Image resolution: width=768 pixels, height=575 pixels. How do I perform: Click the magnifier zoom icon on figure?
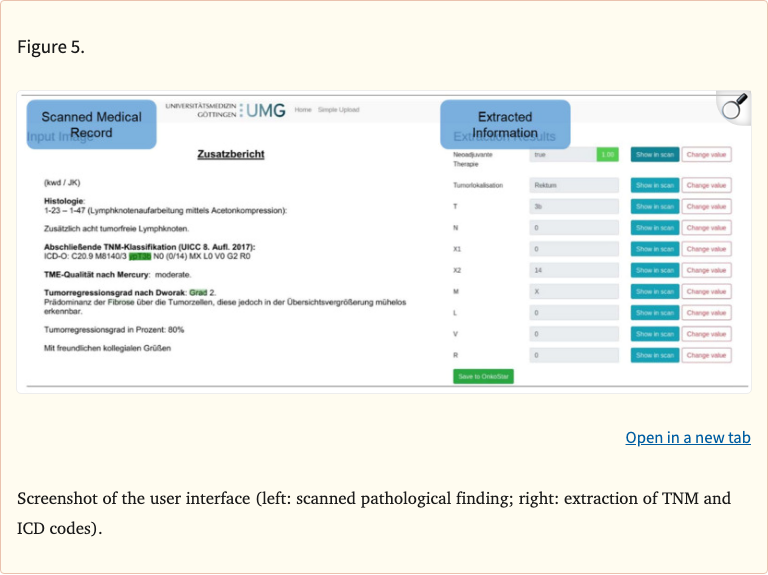point(734,108)
